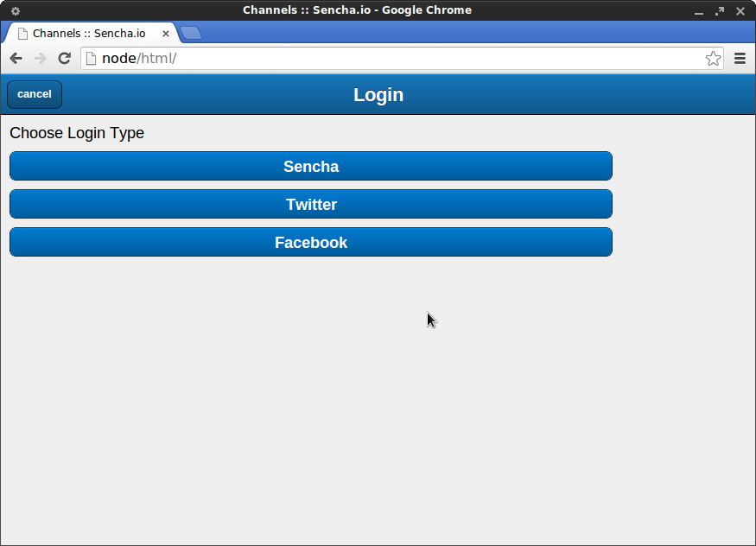Reload the page with the refresh icon
The image size is (756, 546).
pyautogui.click(x=65, y=58)
